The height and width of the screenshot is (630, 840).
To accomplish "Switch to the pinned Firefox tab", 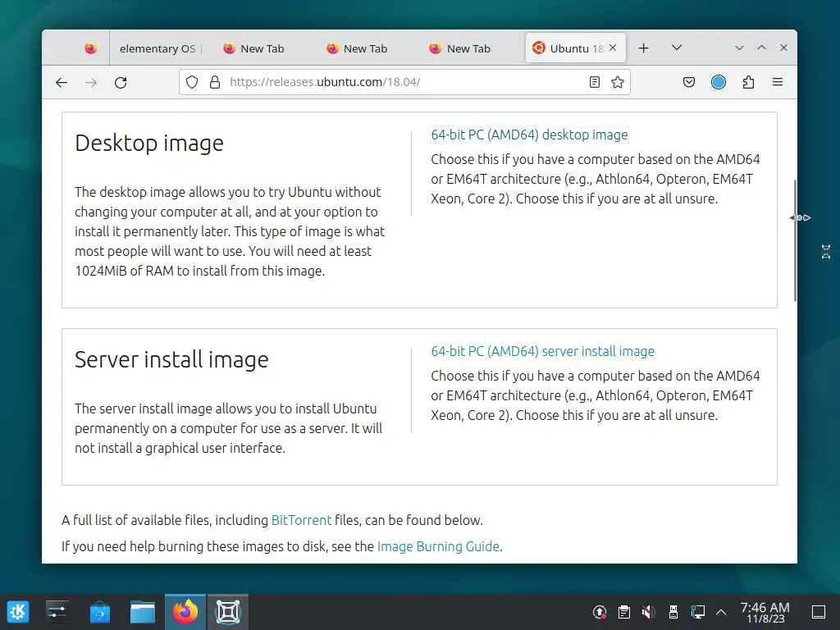I will 90,48.
